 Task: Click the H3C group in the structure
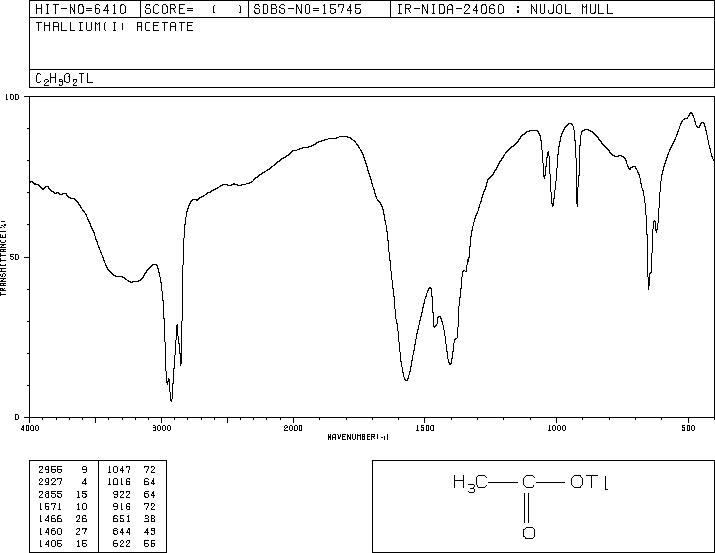(470, 483)
